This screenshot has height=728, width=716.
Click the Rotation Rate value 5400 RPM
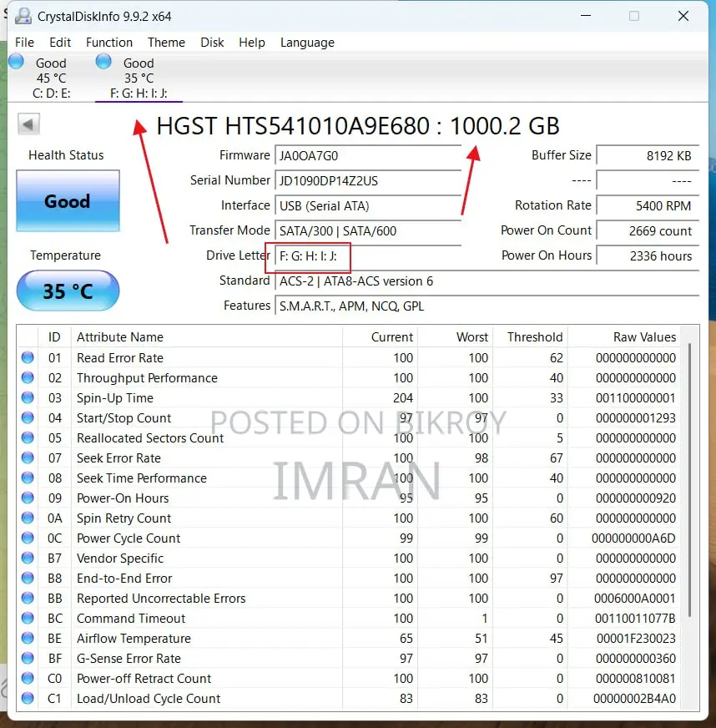648,205
